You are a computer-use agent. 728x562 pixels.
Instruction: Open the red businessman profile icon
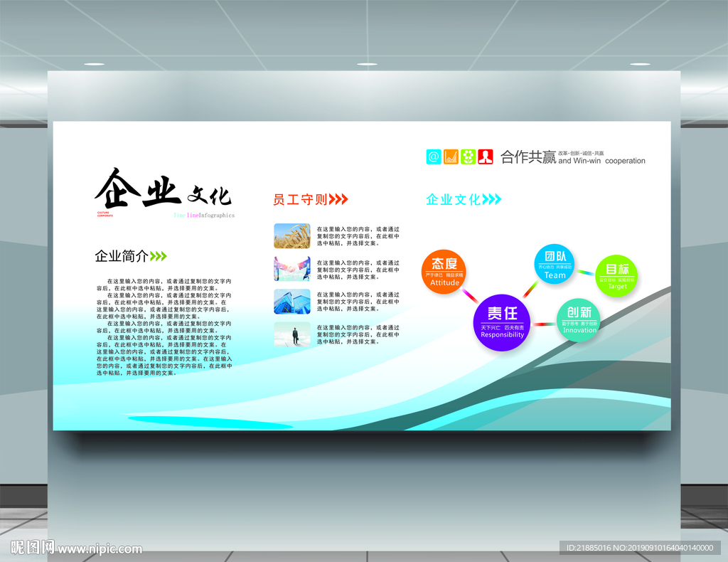pos(485,157)
